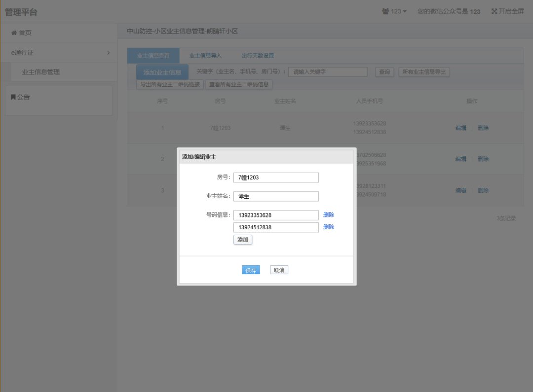This screenshot has height=392, width=533.
Task: Click 编辑 link for row 3
Action: coord(460,190)
